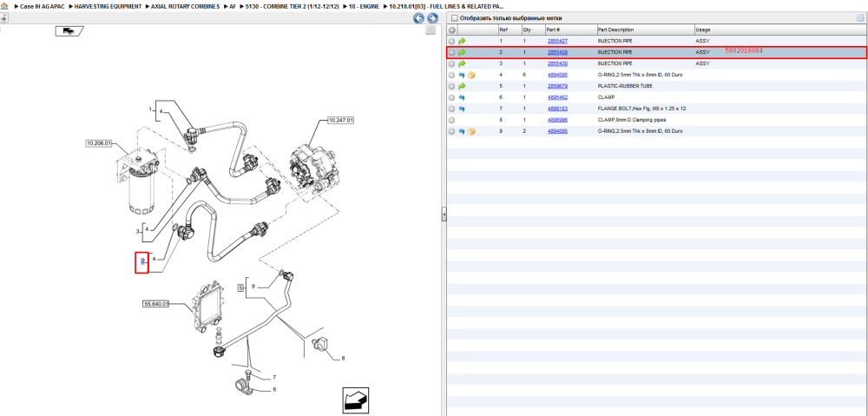Viewport: 868px width, 416px height.
Task: Click the circle icon on the 2855430 row
Action: click(x=451, y=63)
